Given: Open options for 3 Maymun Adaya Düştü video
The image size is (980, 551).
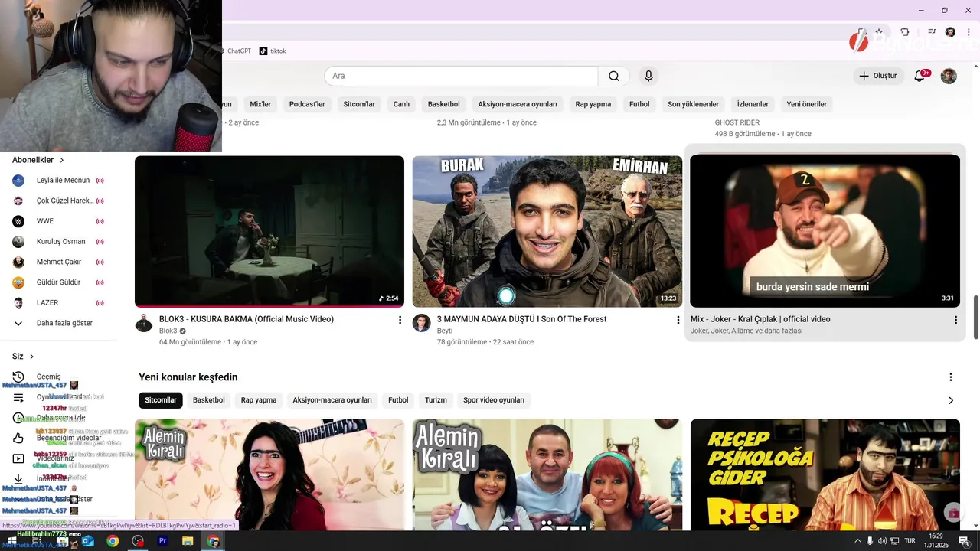Looking at the screenshot, I should [678, 320].
